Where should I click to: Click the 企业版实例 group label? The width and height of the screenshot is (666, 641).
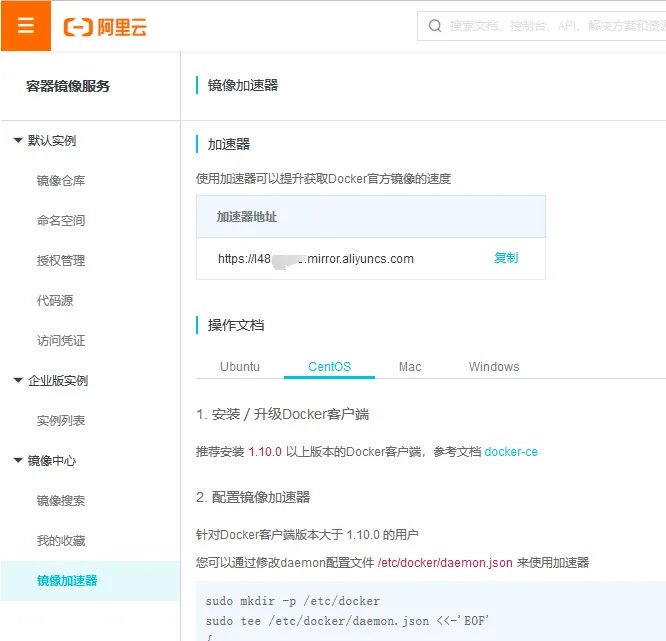(x=58, y=380)
